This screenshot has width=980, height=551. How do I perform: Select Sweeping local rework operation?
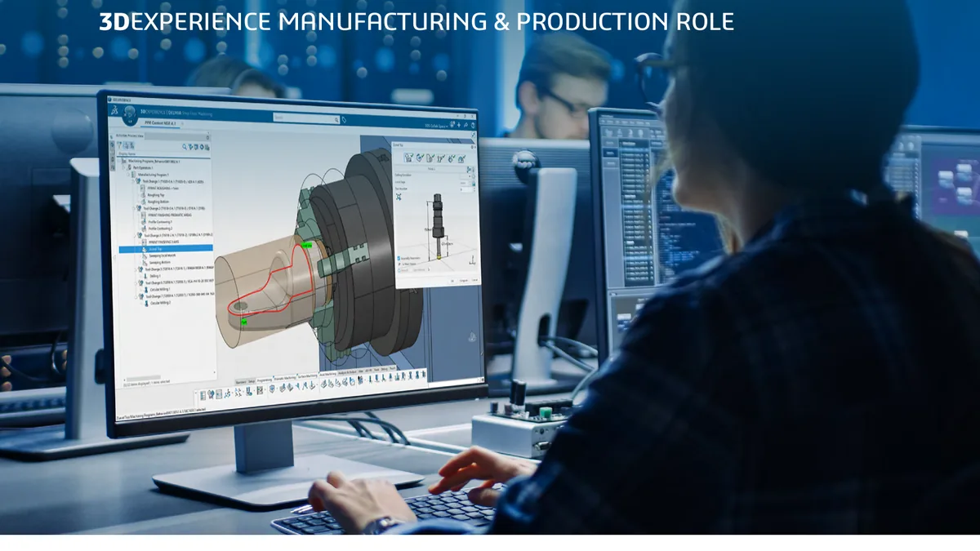click(162, 256)
